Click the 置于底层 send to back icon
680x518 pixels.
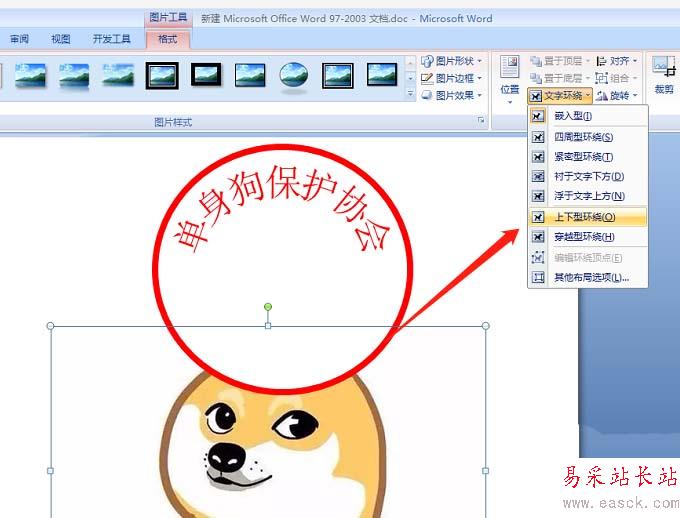[x=536, y=79]
